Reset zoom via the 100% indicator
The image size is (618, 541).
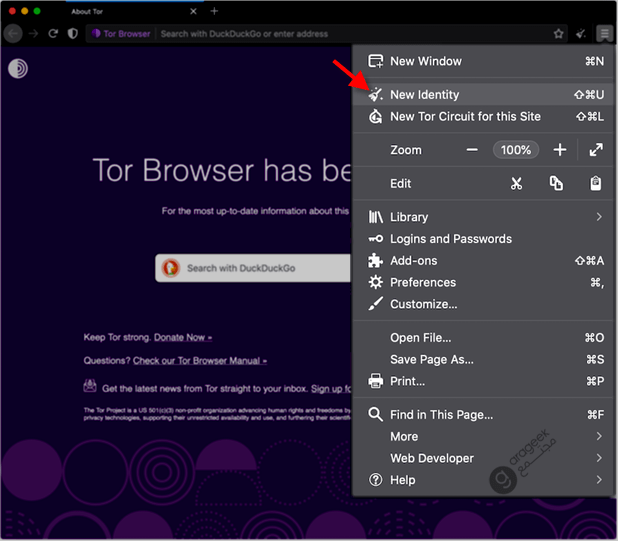[x=516, y=150]
